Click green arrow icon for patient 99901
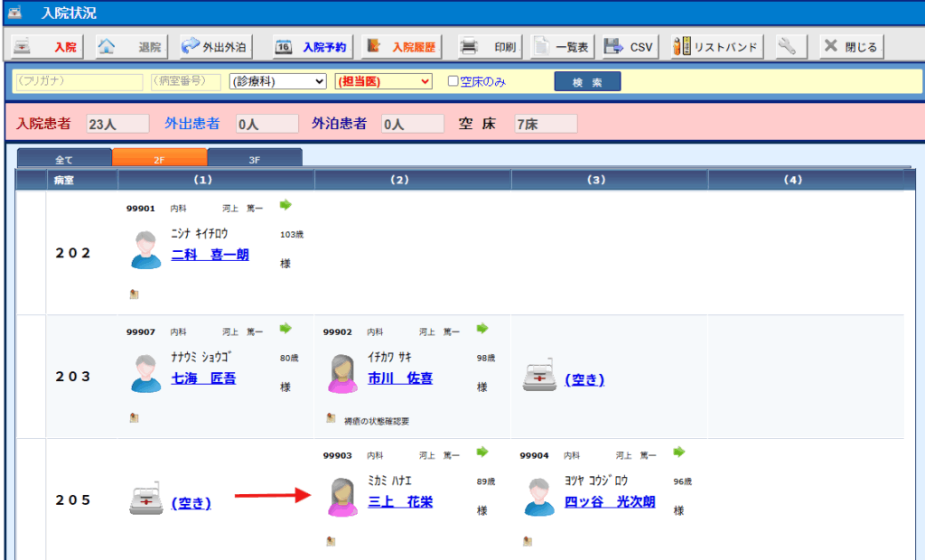Viewport: 925px width, 560px height. coord(285,205)
